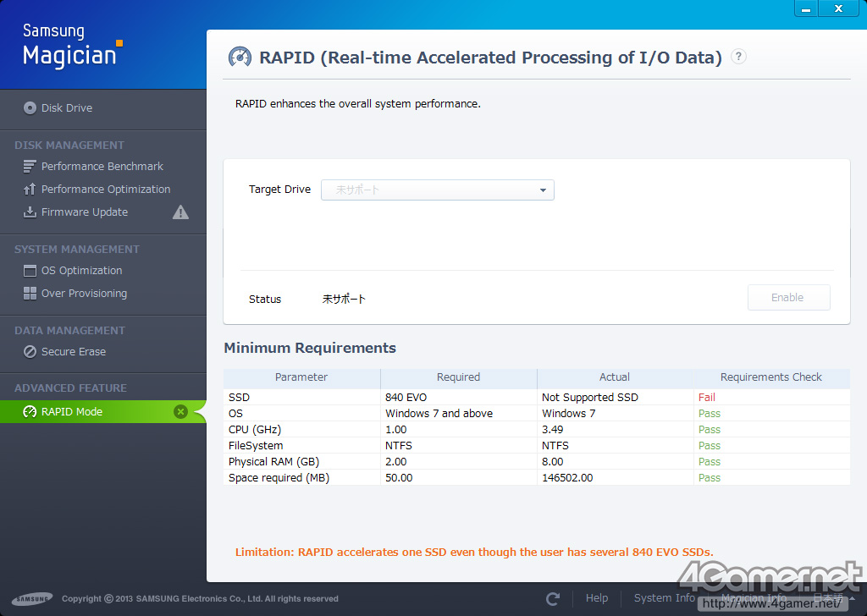Click the Status 未サポート text
The height and width of the screenshot is (616, 867).
click(344, 299)
